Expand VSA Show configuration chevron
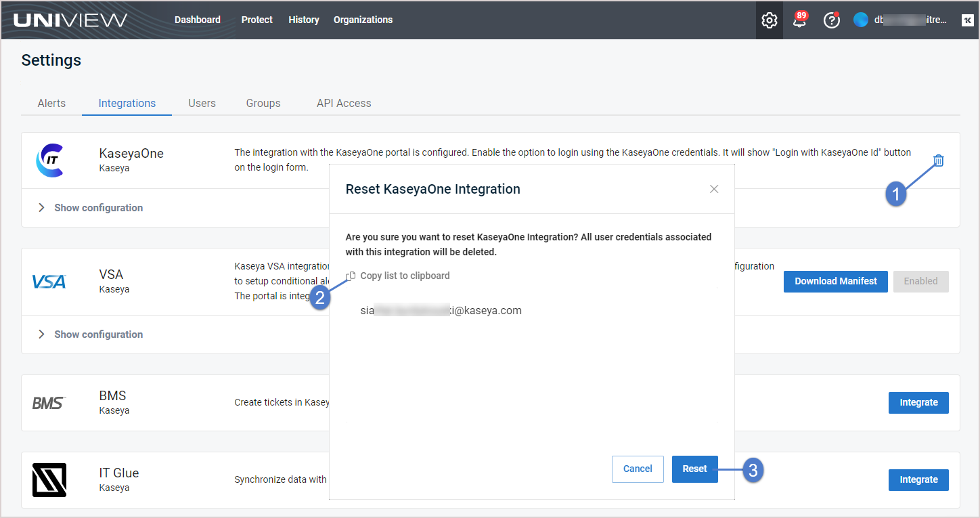This screenshot has height=518, width=980. click(41, 334)
